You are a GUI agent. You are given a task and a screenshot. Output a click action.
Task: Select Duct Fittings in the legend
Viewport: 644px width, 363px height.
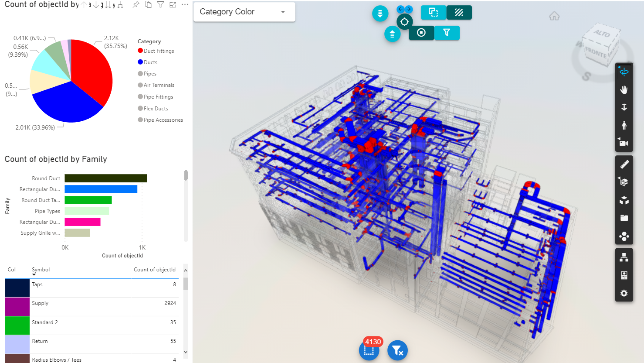(x=156, y=51)
